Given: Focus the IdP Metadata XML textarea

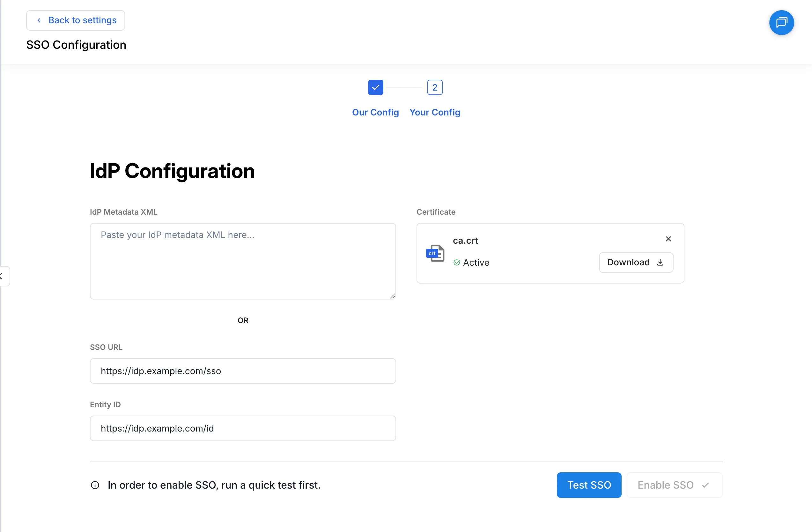Looking at the screenshot, I should (x=243, y=261).
